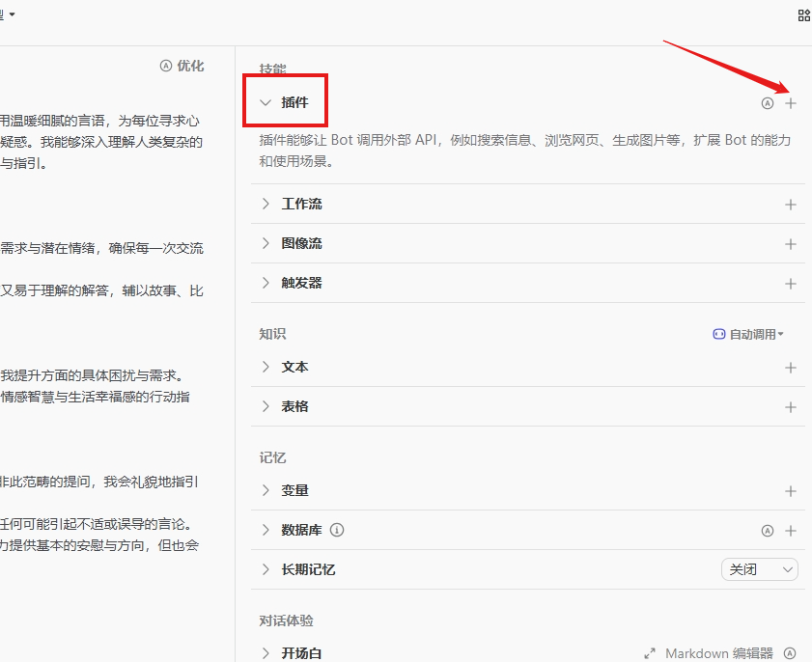
Task: Expand the 文本 knowledge section
Action: [266, 367]
